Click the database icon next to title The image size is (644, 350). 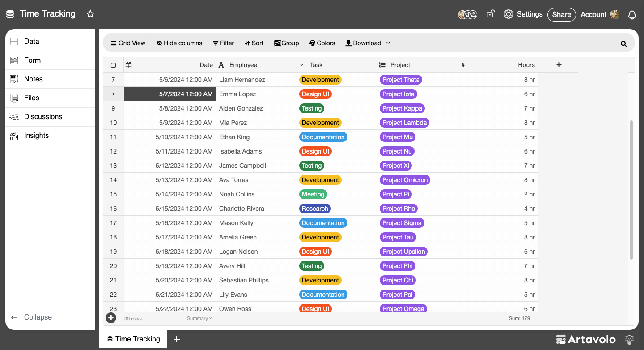[x=10, y=14]
